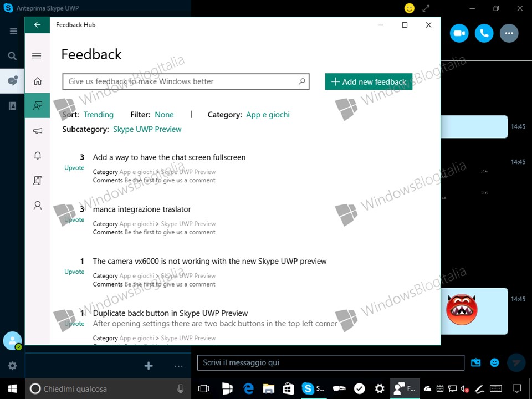Open Skype hamburger menu

[13, 31]
